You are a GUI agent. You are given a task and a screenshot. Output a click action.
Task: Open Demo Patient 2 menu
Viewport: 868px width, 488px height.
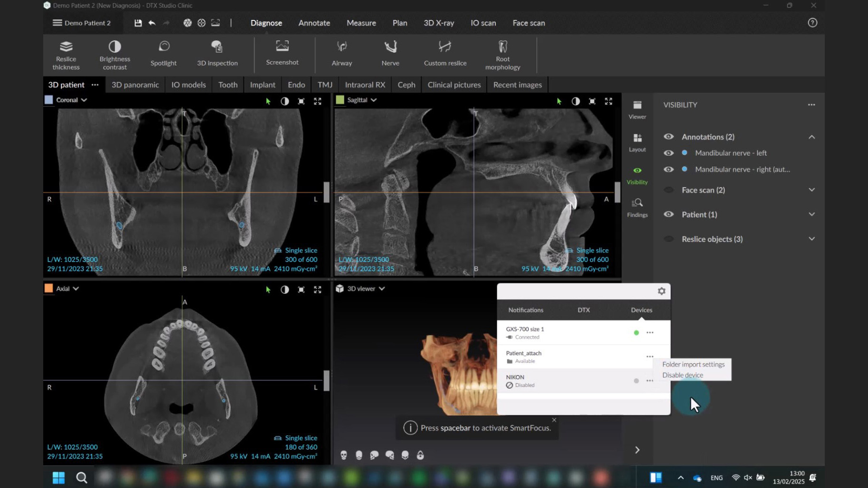[81, 23]
